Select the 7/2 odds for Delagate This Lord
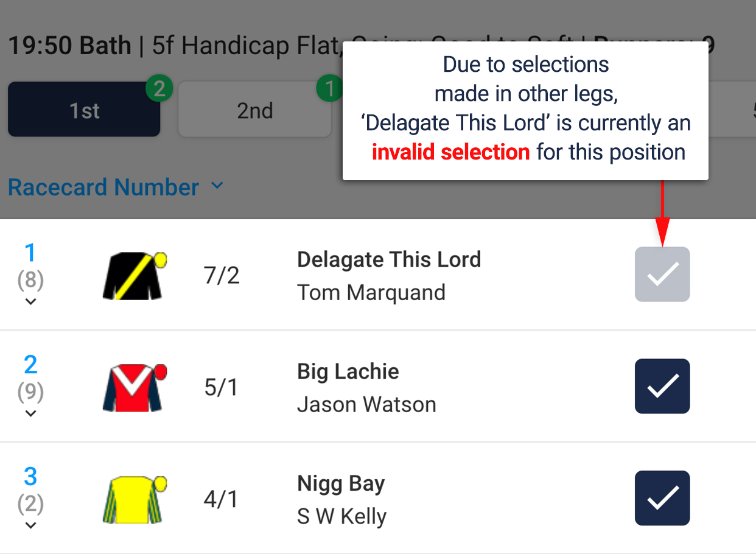 (222, 276)
